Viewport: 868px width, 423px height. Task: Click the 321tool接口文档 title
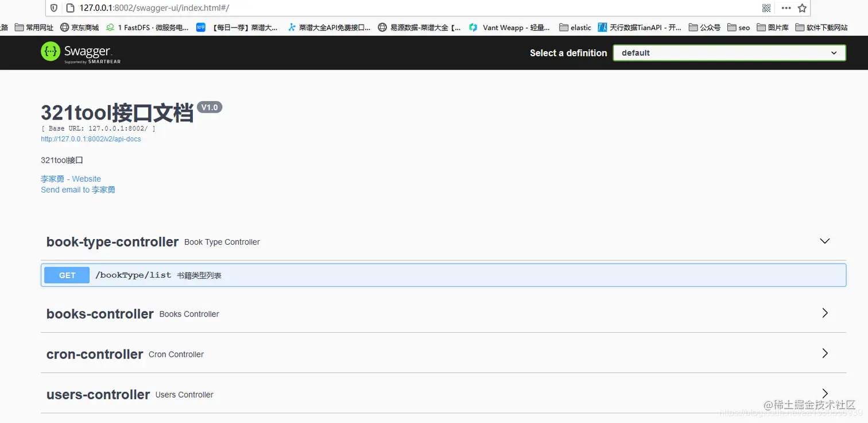117,113
